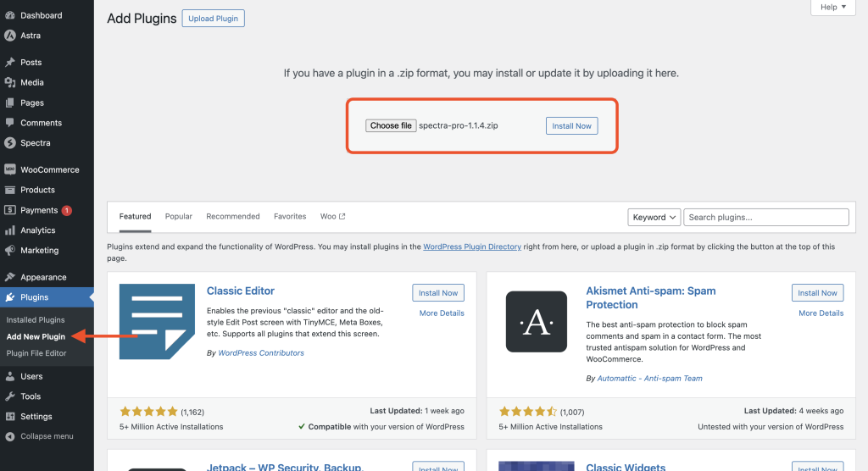Image resolution: width=868 pixels, height=471 pixels.
Task: Visit the WordPress Contributors author link
Action: (261, 353)
